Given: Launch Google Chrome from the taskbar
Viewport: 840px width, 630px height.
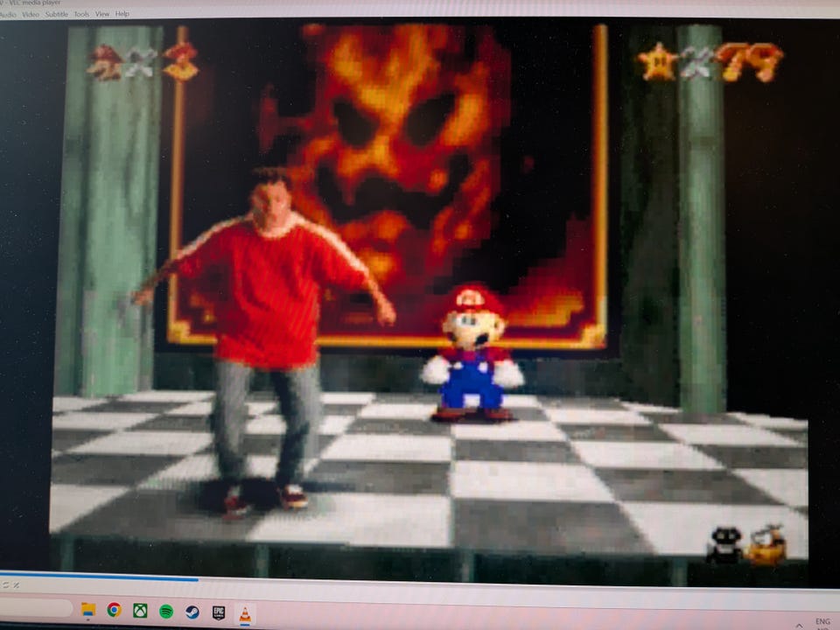Looking at the screenshot, I should tap(114, 610).
